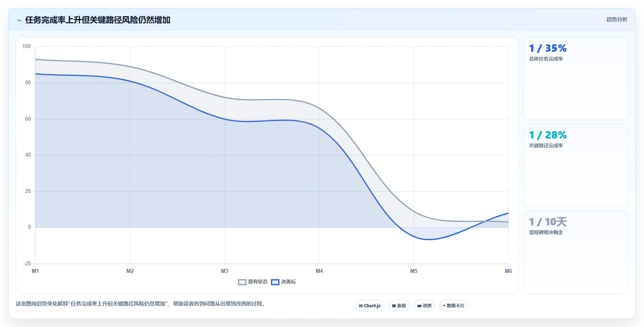The height and width of the screenshot is (327, 644).
Task: Toggle the 原有状态 legend entry
Action: click(x=253, y=282)
